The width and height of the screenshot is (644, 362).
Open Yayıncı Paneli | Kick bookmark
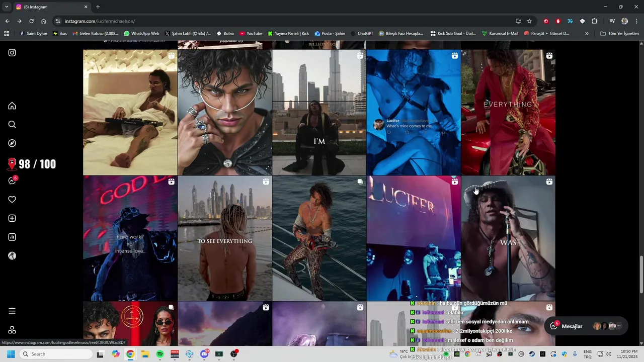click(288, 34)
